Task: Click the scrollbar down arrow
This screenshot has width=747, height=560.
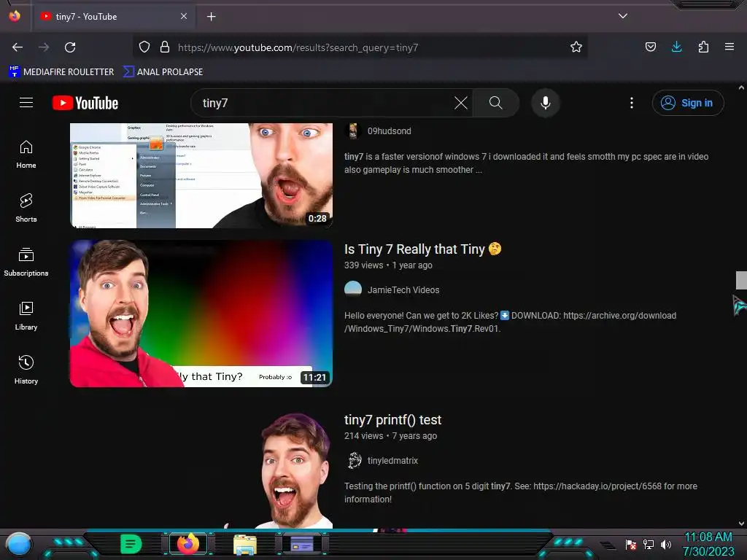Action: [x=741, y=524]
